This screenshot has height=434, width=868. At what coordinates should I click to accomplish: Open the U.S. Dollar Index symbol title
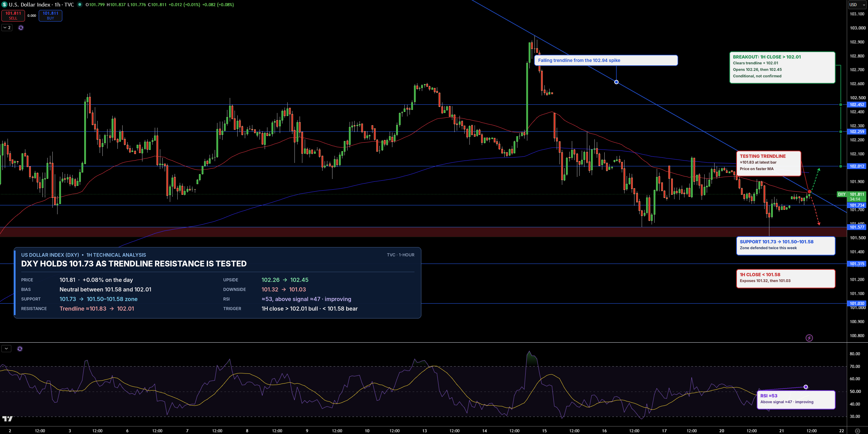[41, 4]
